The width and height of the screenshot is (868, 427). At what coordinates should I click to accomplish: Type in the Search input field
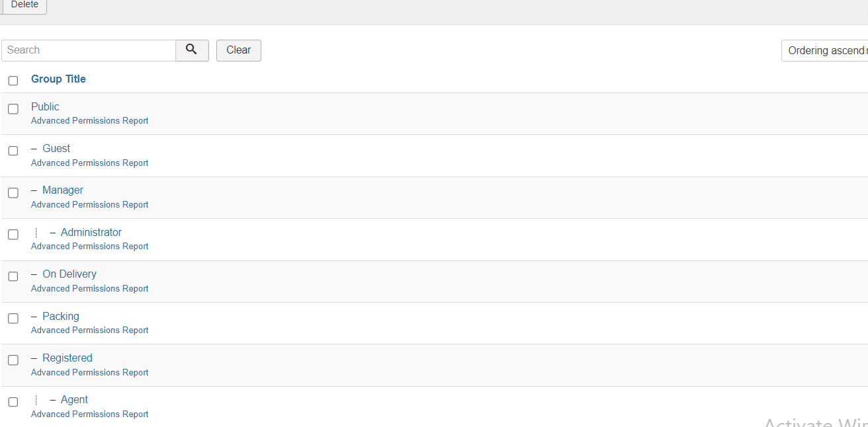[89, 50]
